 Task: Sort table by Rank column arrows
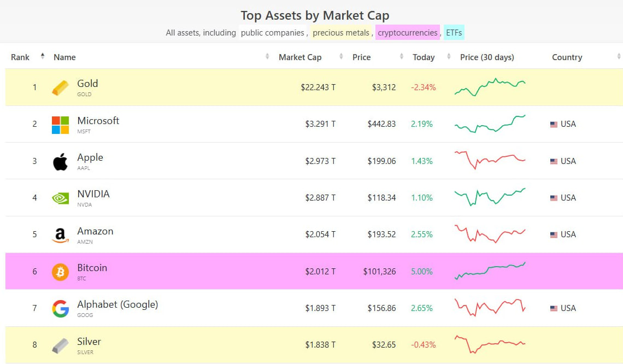coord(43,56)
